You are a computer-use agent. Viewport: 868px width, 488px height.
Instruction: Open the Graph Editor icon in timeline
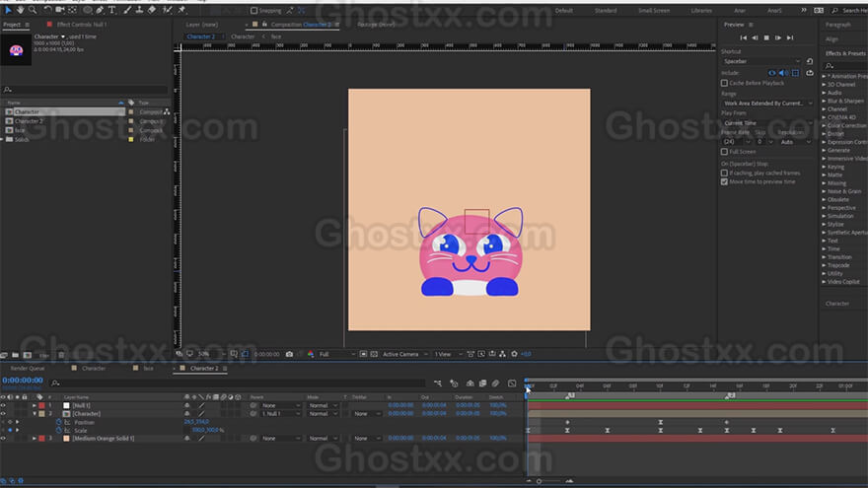(x=512, y=383)
